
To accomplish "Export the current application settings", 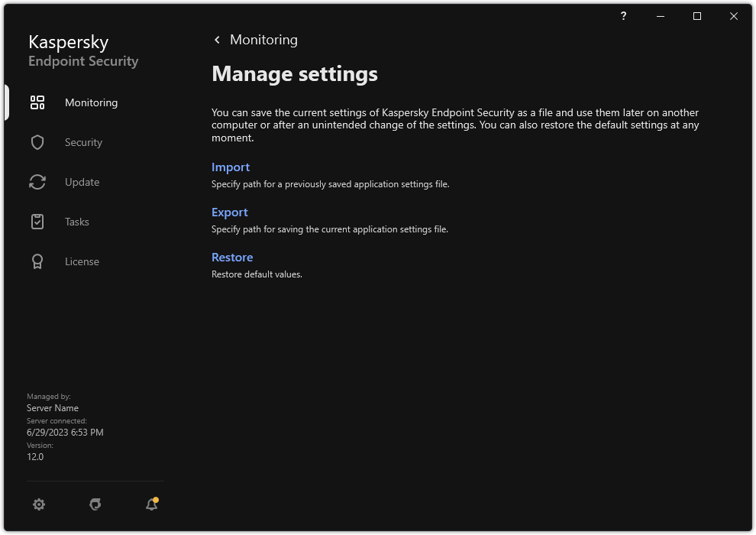I will click(x=229, y=212).
